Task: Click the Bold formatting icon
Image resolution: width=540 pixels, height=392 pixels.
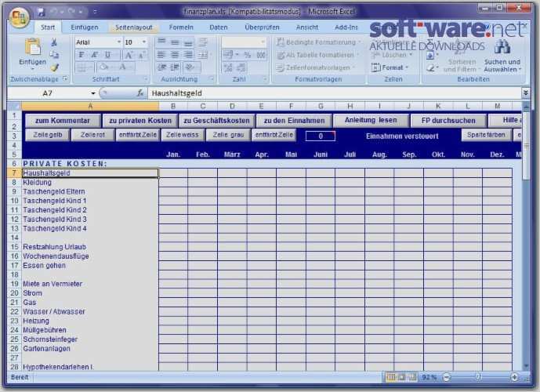Action: [x=82, y=55]
